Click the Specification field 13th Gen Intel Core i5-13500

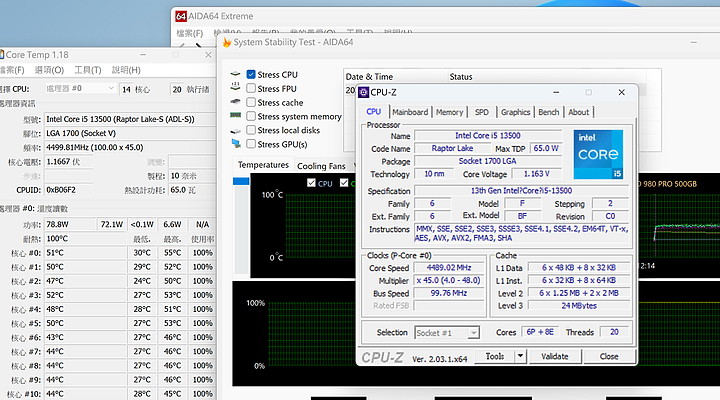pyautogui.click(x=522, y=191)
